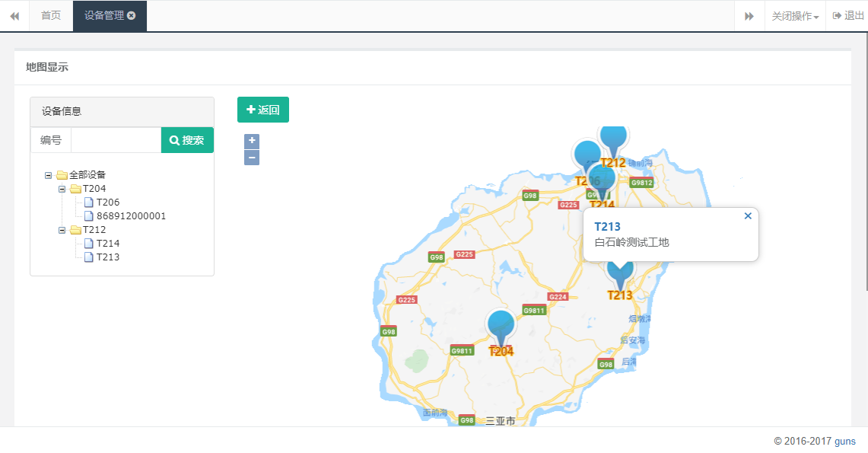Open the 关闭操作 dropdown menu
The image size is (868, 453).
coord(794,15)
